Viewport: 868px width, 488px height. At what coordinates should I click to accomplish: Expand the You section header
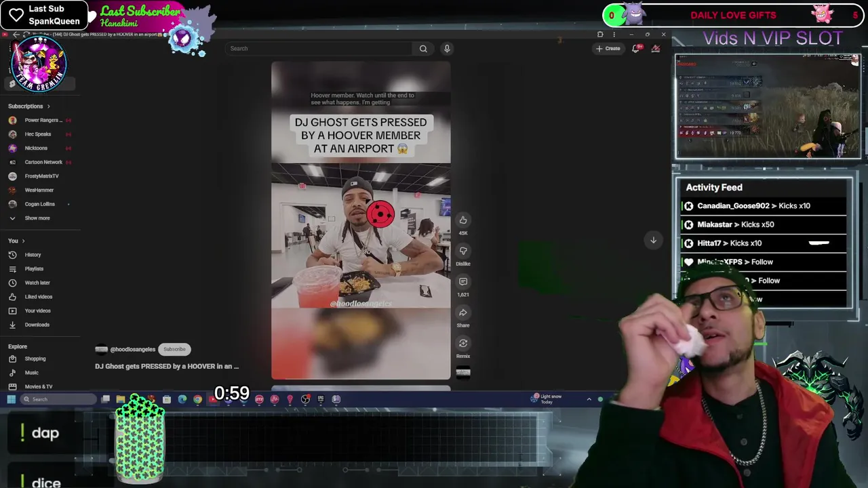pos(16,241)
